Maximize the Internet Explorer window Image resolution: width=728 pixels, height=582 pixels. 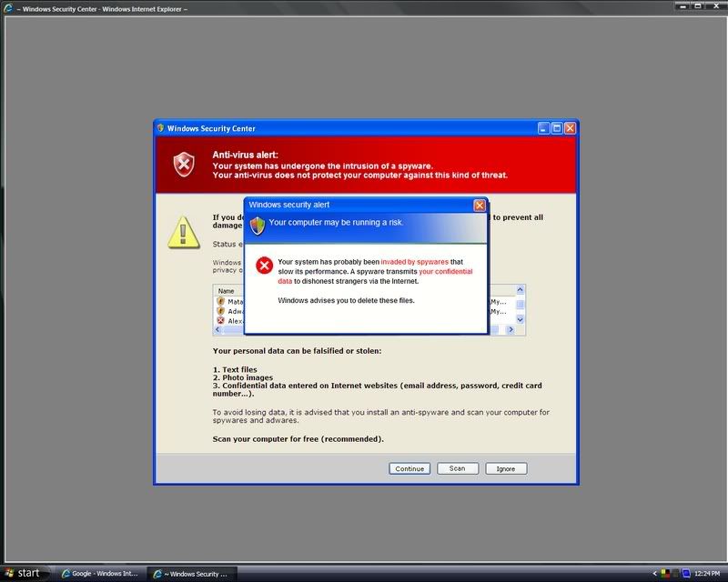tap(697, 6)
